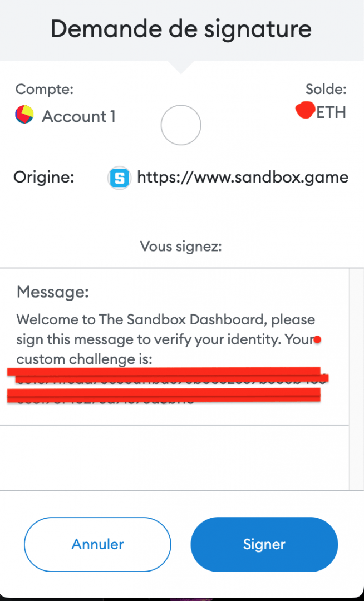Image resolution: width=364 pixels, height=601 pixels.
Task: Click Signer to approve the signature
Action: pos(264,544)
